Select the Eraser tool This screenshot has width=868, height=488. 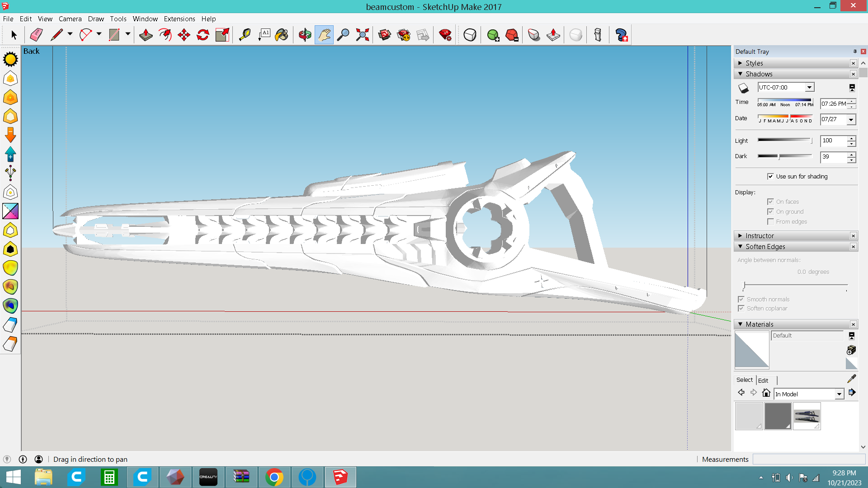[36, 35]
